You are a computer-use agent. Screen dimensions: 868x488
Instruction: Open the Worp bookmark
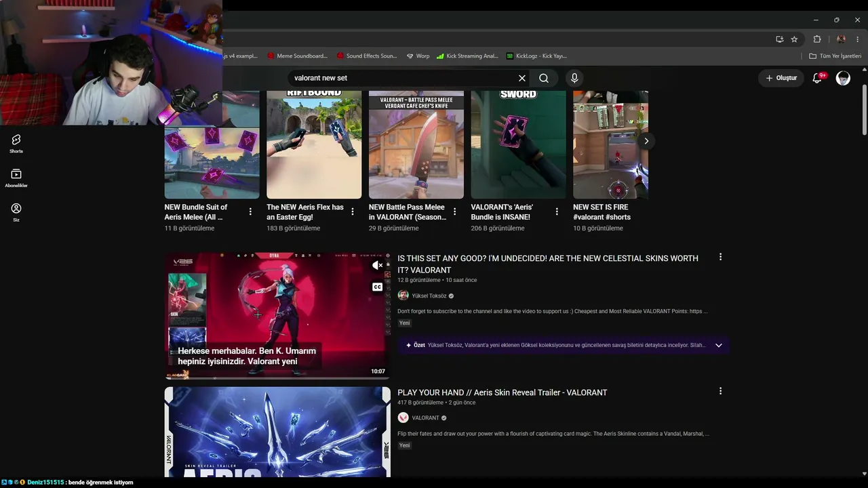418,56
